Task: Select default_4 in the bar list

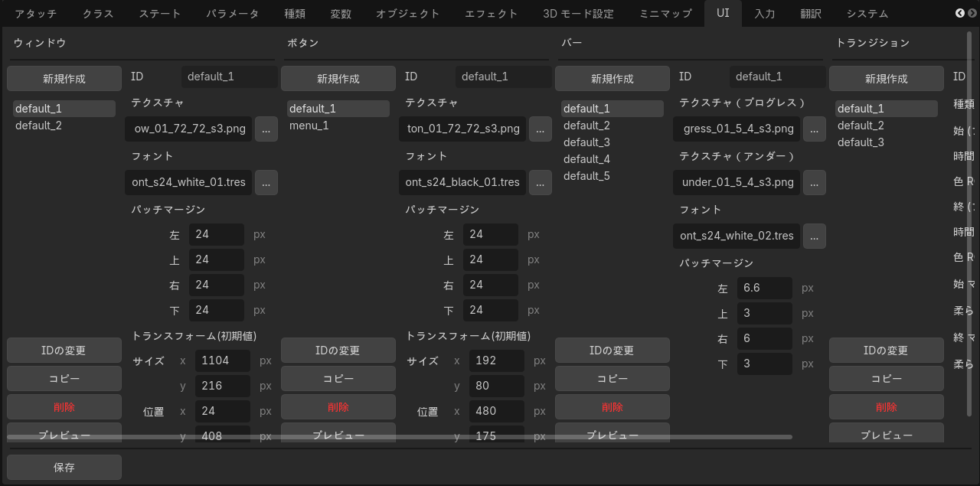Action: point(612,159)
